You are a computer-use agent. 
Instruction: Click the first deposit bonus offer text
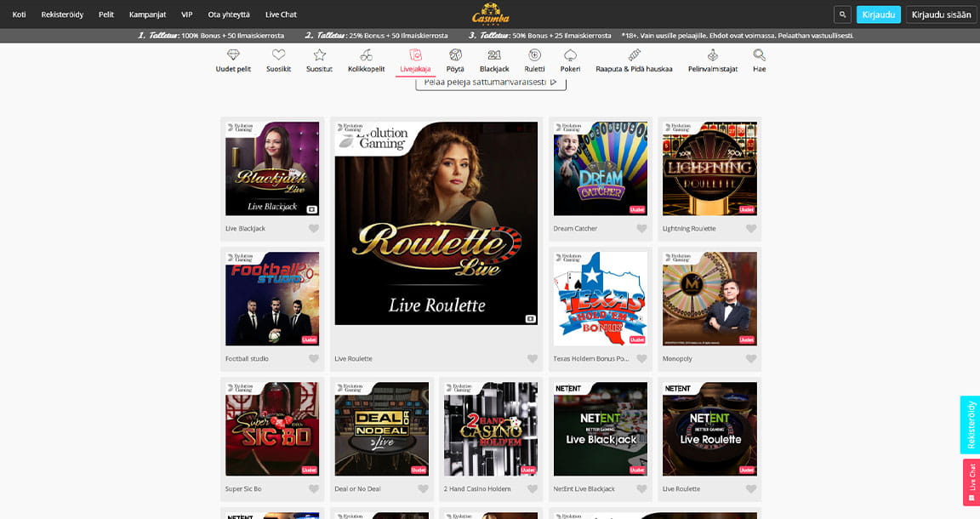pos(211,36)
